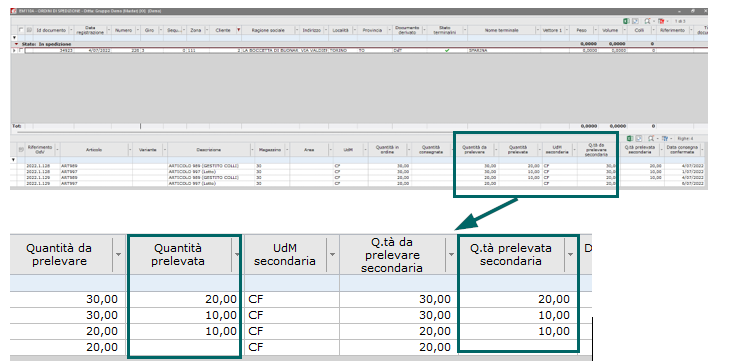Click delivery date 1/07/2022 in lower grid
The image size is (740, 361).
[694, 172]
